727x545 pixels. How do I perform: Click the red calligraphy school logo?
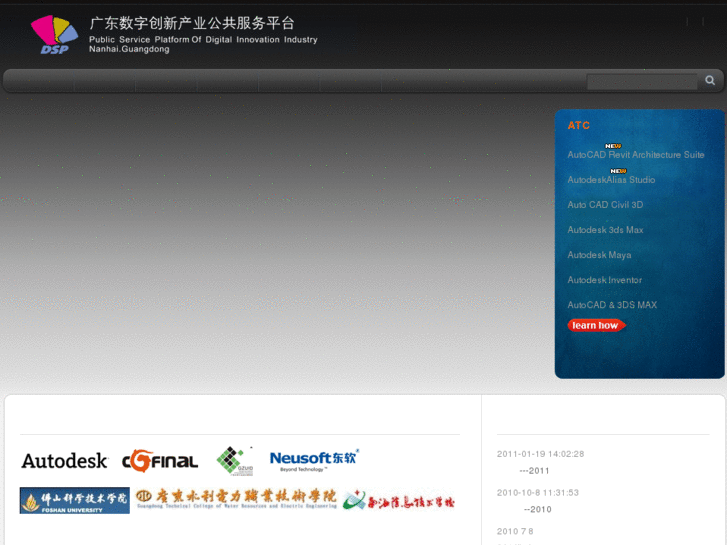(x=399, y=500)
